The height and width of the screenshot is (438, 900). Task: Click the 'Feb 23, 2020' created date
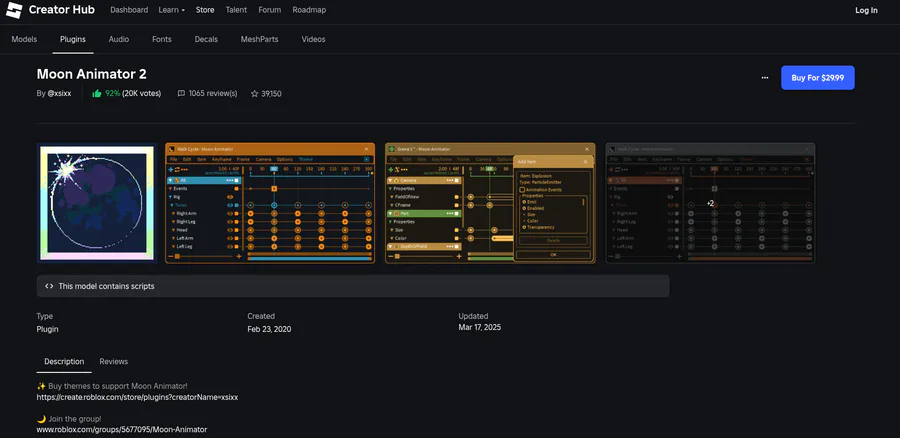point(269,330)
